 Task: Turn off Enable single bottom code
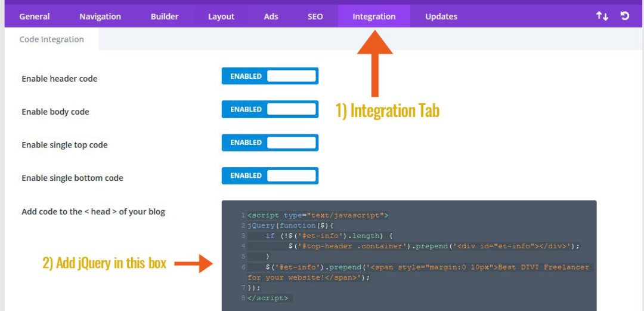point(270,175)
